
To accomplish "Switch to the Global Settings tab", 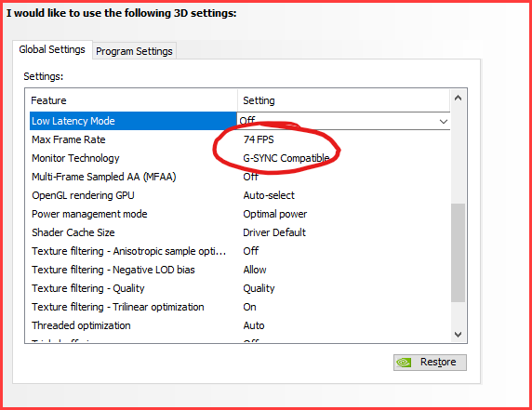I will [x=52, y=50].
